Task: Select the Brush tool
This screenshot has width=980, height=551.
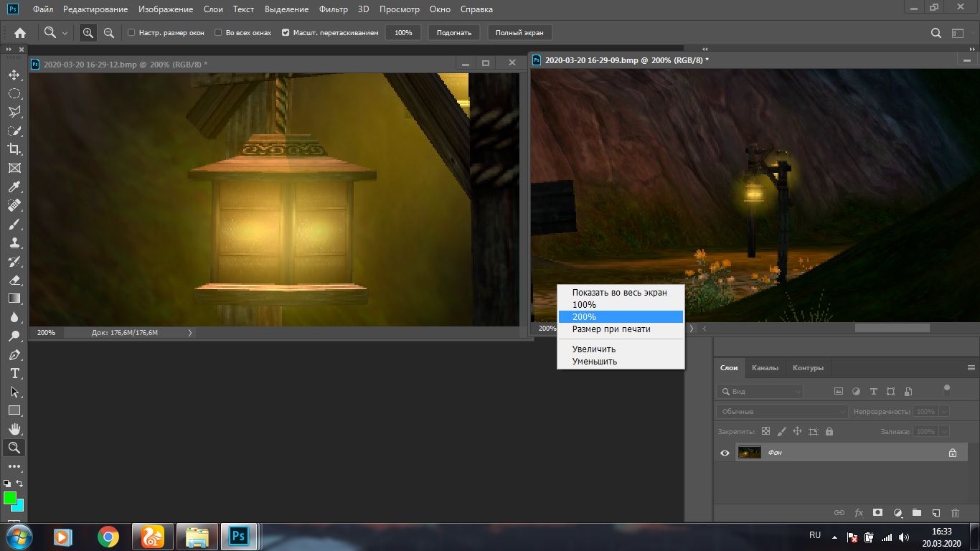Action: (x=14, y=224)
